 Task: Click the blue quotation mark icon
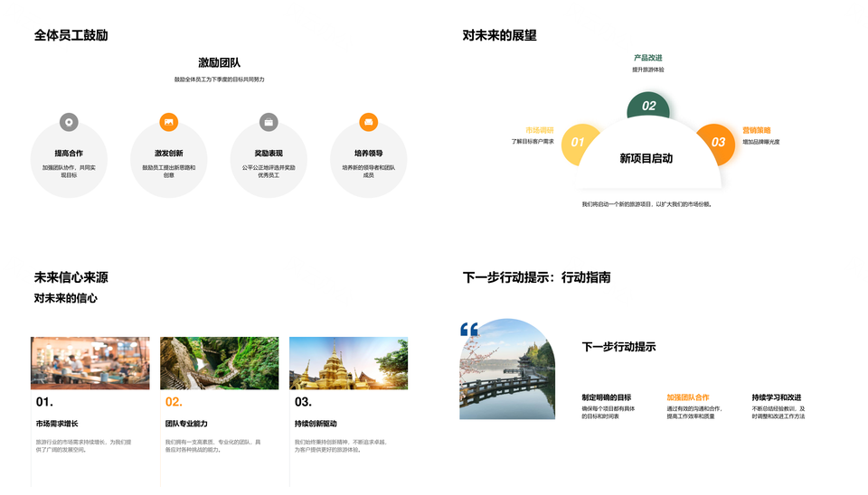pyautogui.click(x=469, y=330)
